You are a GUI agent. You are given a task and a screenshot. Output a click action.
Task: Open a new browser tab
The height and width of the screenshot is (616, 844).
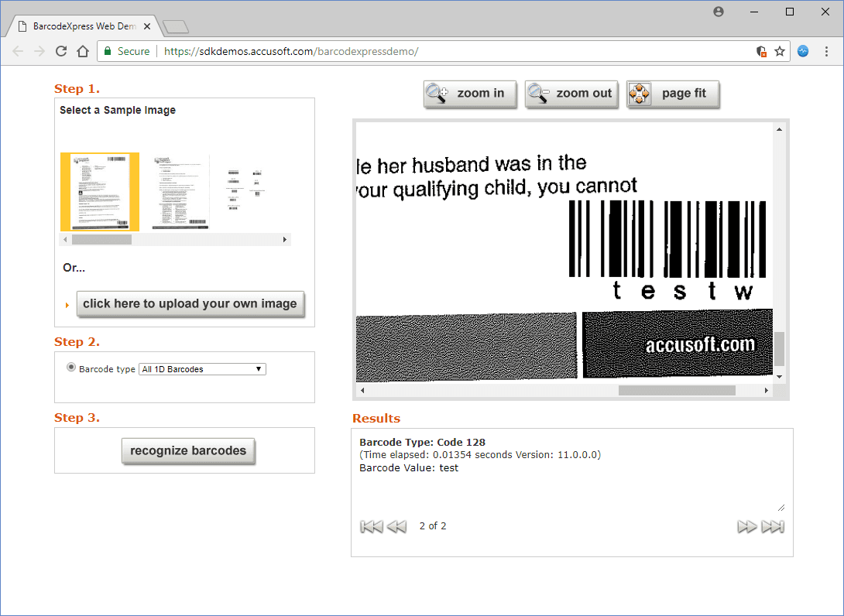point(176,26)
